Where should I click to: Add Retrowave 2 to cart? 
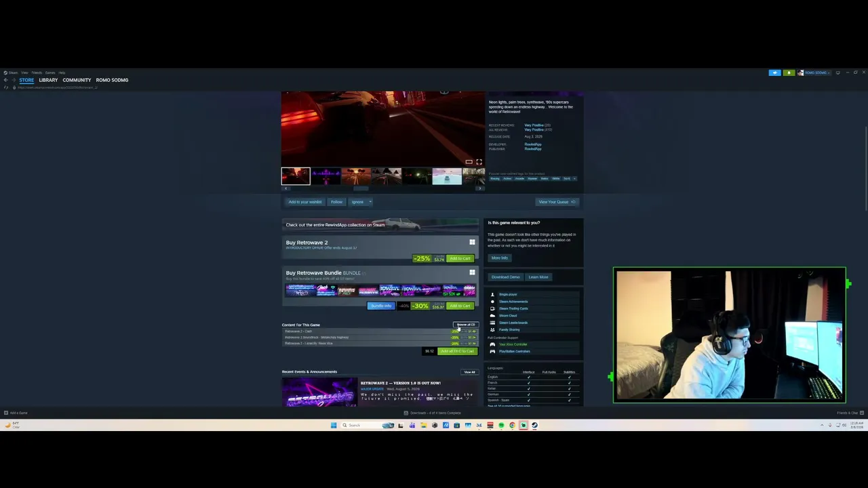[460, 258]
